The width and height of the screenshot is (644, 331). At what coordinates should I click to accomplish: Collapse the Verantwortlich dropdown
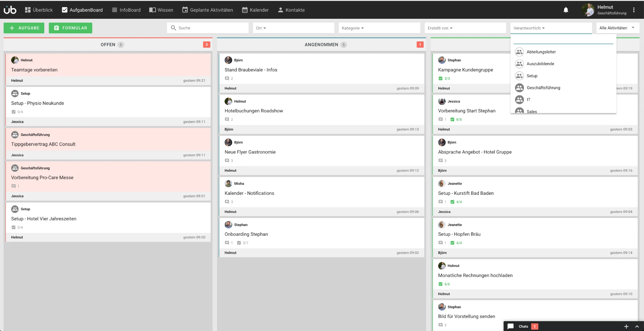pyautogui.click(x=551, y=28)
